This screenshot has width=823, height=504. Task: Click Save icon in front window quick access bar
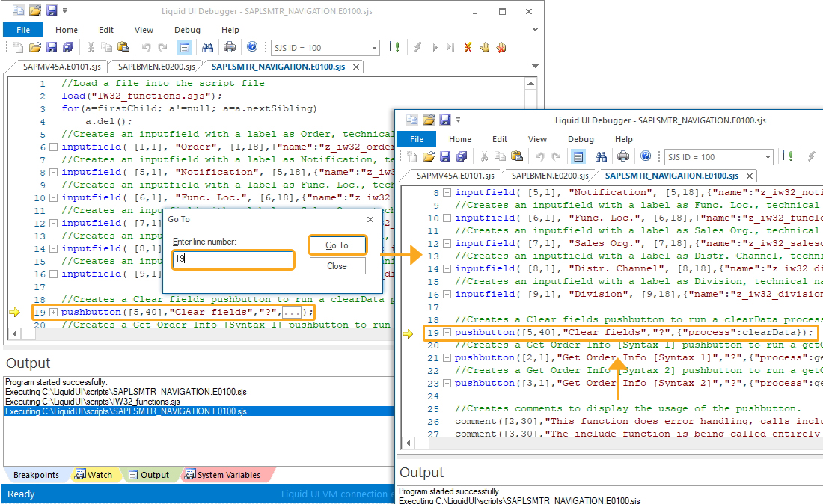pos(445,120)
